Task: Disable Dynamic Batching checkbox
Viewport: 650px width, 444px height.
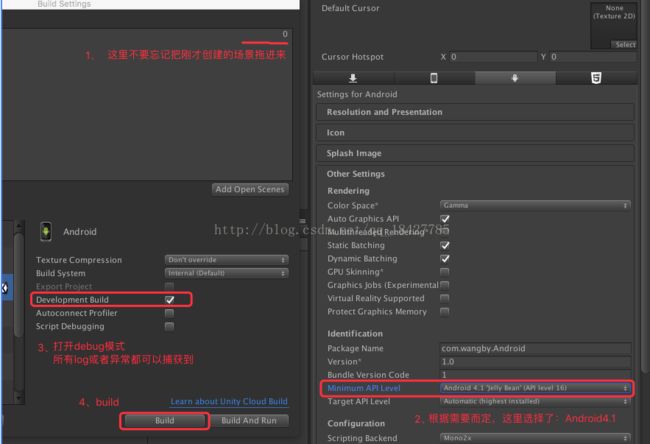Action: (x=445, y=259)
